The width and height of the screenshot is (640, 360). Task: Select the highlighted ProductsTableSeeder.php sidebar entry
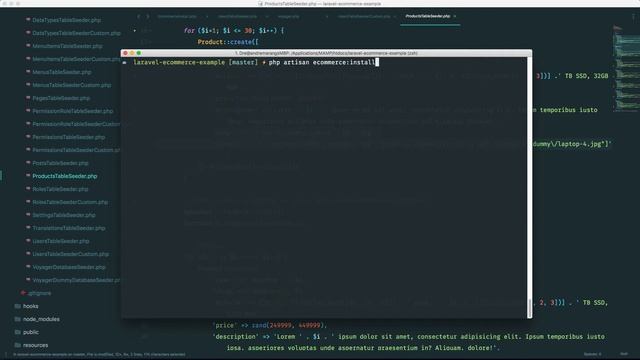pos(64,176)
